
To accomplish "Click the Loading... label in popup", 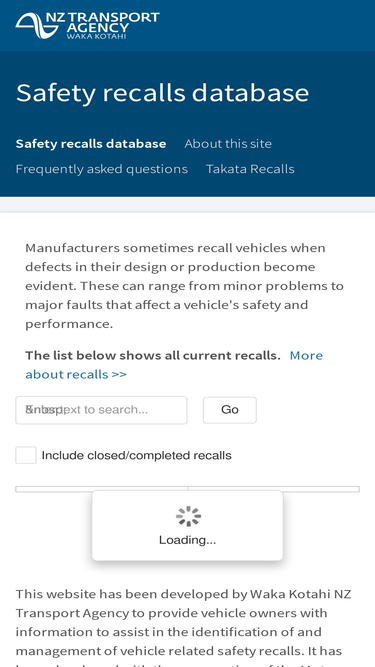I will (188, 540).
